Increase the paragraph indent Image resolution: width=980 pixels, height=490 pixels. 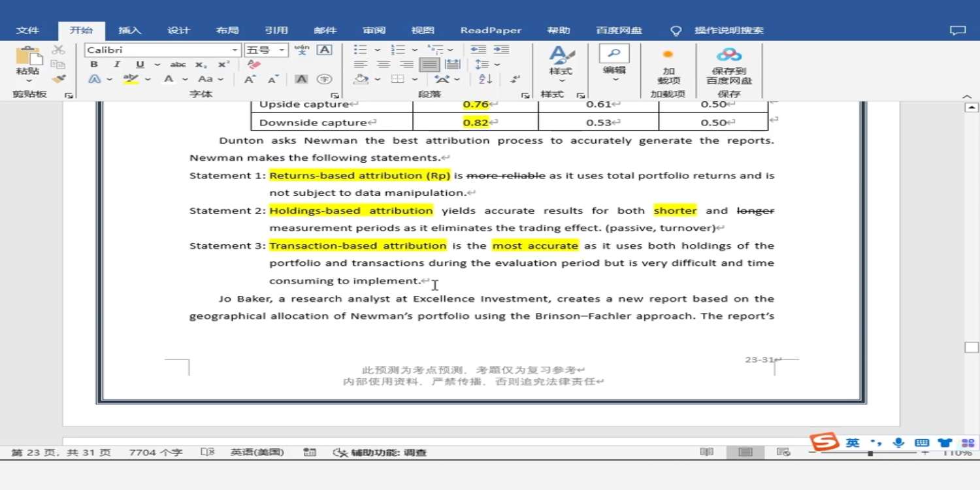click(x=501, y=50)
